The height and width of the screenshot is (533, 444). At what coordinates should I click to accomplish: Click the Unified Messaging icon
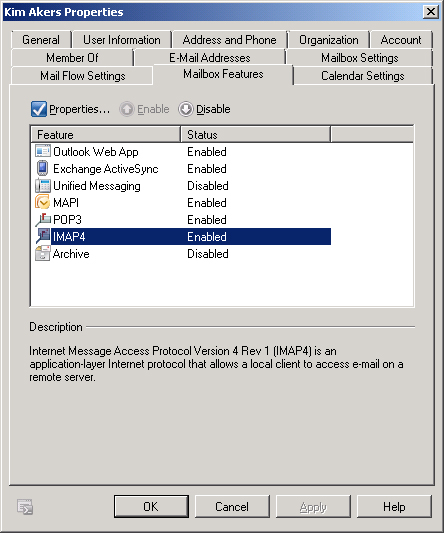point(42,186)
